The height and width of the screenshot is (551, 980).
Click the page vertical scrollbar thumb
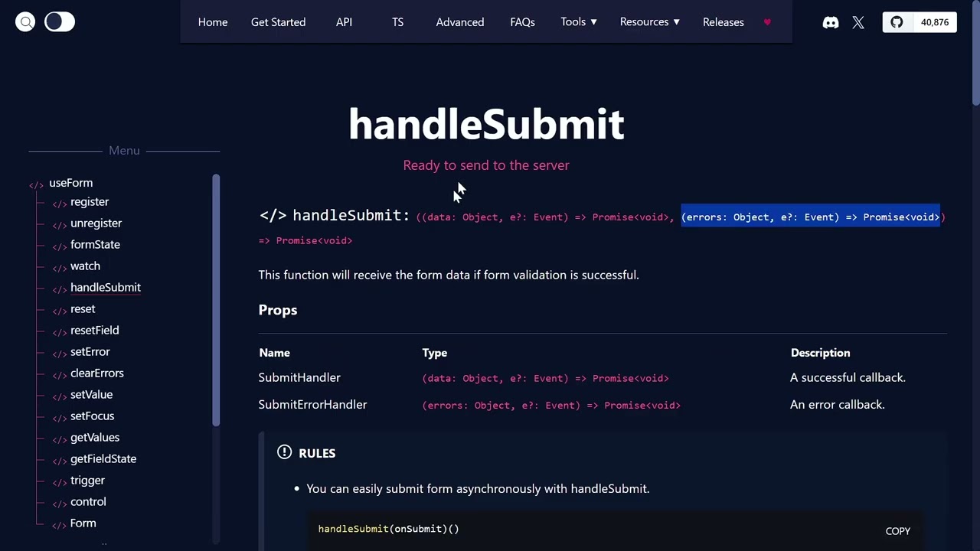click(975, 52)
